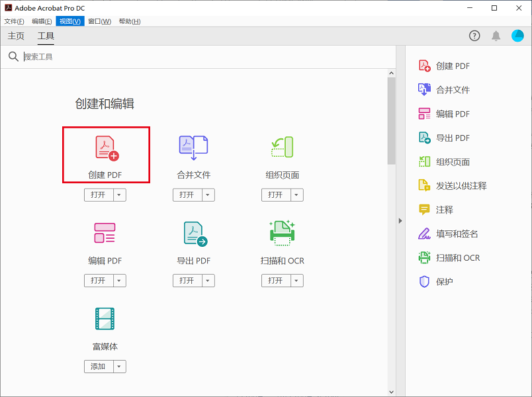
Task: Open the notifications bell icon
Action: (496, 36)
